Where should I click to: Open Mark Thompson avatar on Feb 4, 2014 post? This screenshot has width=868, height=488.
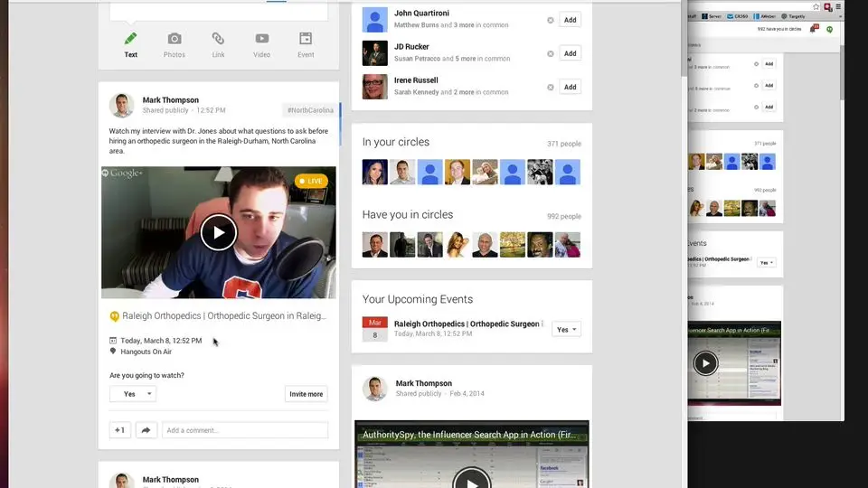[x=374, y=389]
